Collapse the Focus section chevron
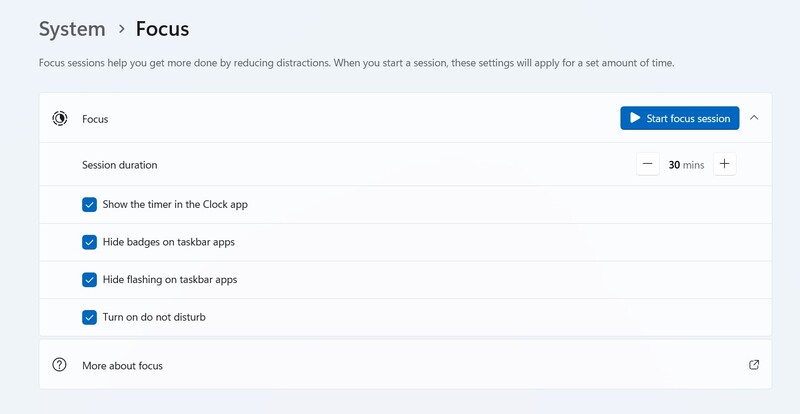800x414 pixels. 754,118
